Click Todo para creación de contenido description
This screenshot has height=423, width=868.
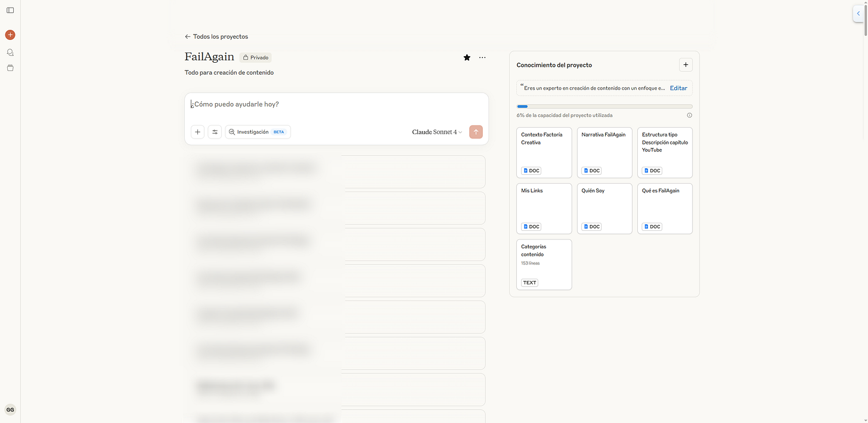[x=229, y=73]
